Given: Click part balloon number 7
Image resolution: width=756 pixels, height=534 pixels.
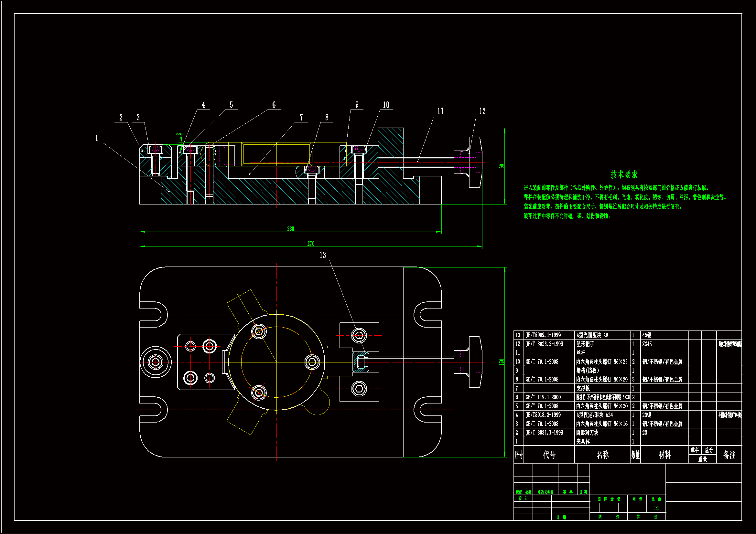Looking at the screenshot, I should coord(301,118).
